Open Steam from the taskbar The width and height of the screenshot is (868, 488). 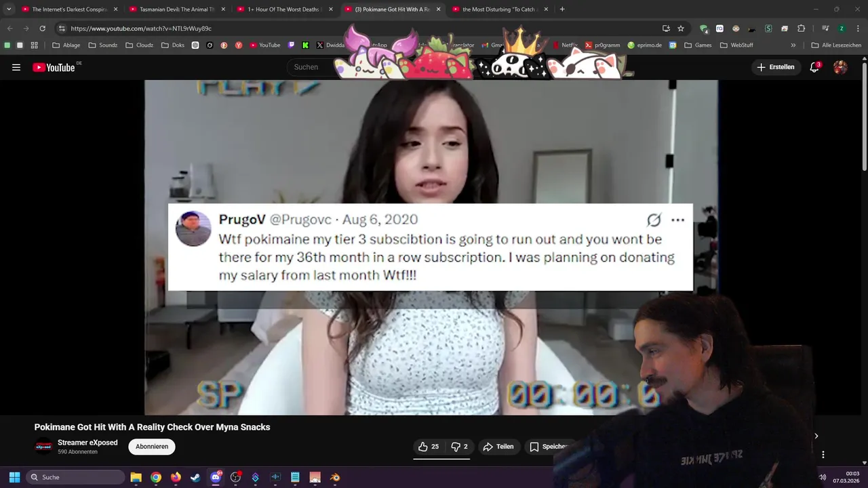click(195, 477)
